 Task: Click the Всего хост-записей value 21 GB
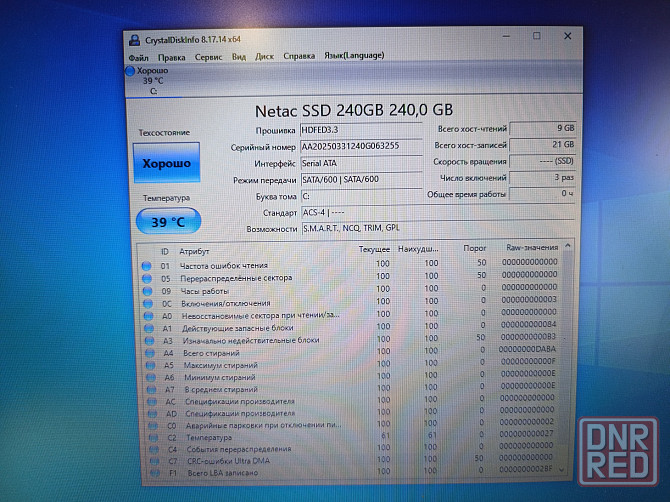[x=543, y=145]
